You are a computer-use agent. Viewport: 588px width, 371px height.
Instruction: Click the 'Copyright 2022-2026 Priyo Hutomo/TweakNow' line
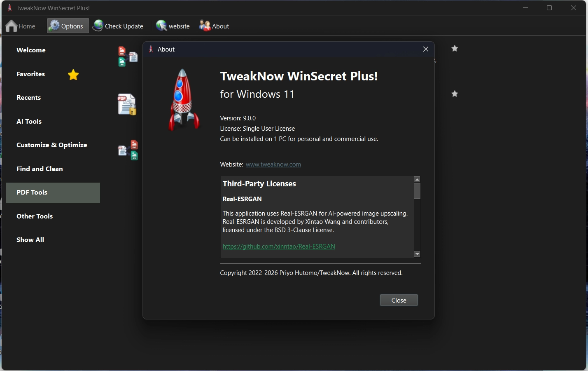pyautogui.click(x=311, y=273)
